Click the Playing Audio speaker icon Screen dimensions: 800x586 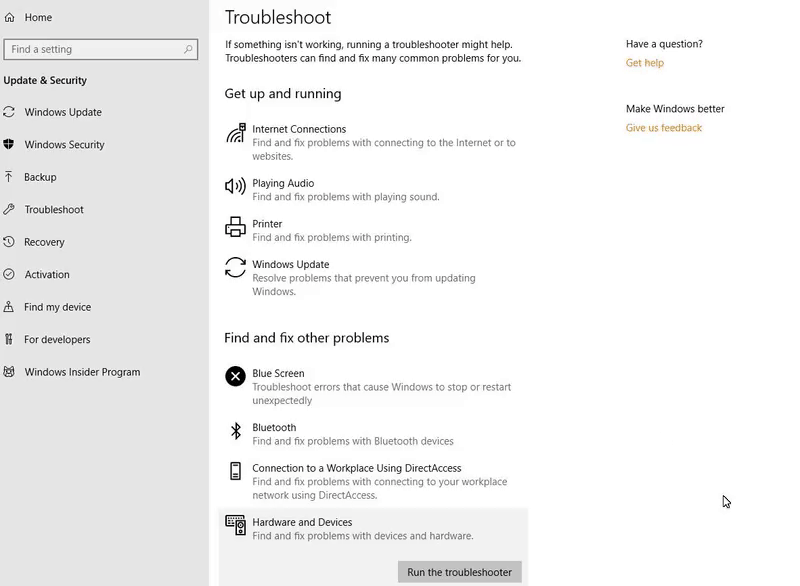235,186
